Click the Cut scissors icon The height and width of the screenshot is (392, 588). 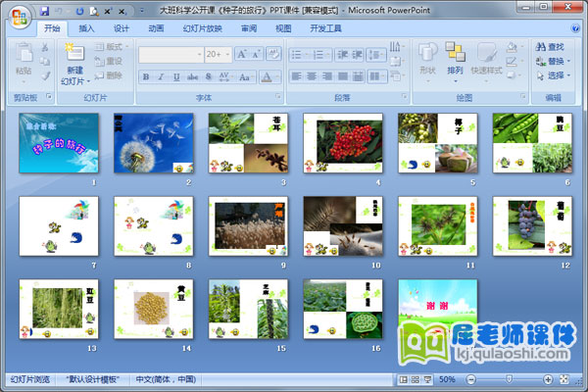tap(45, 47)
